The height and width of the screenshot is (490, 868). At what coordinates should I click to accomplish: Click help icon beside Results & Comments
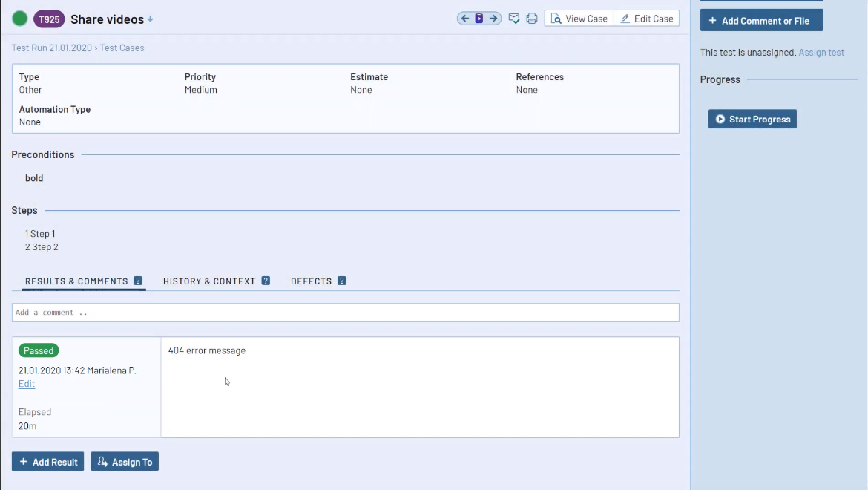[138, 281]
